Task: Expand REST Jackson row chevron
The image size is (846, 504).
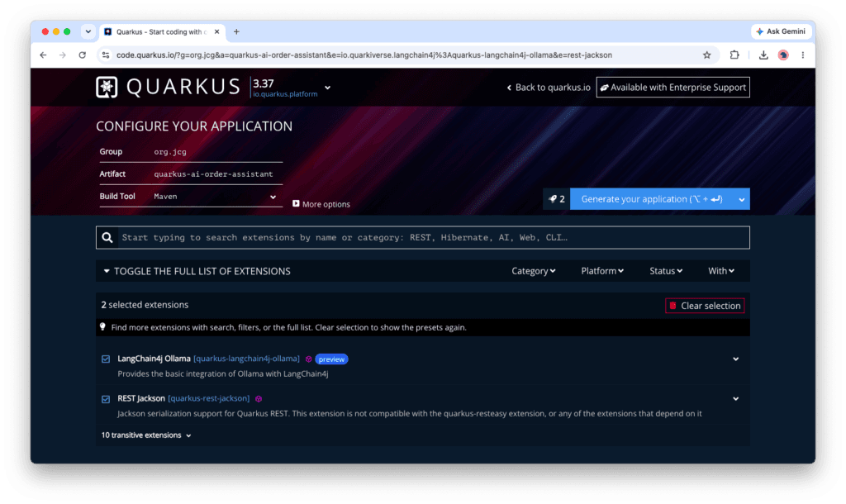Action: [735, 399]
